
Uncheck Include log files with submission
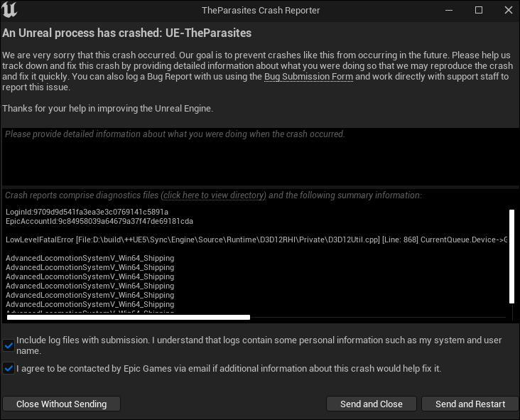(x=9, y=345)
